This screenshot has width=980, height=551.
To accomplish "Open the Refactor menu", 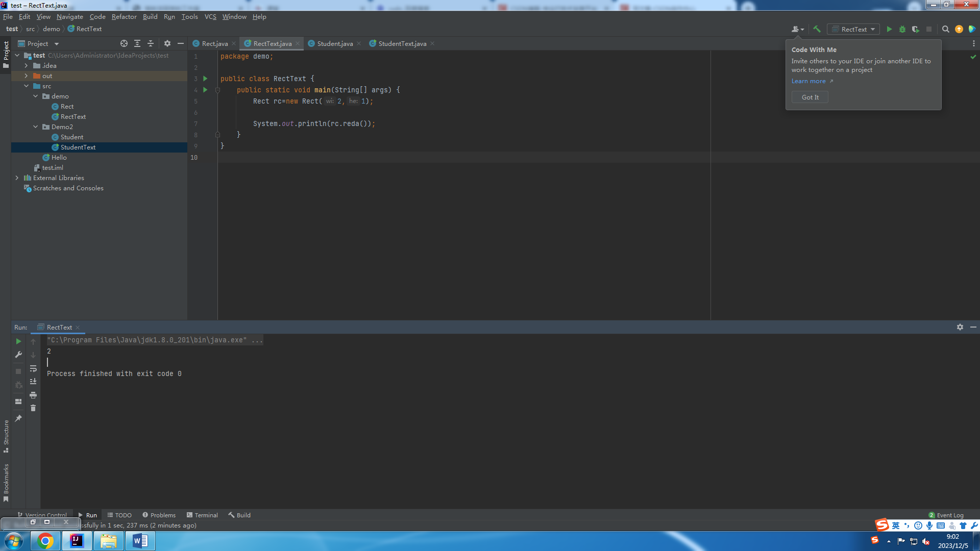I will [x=124, y=16].
